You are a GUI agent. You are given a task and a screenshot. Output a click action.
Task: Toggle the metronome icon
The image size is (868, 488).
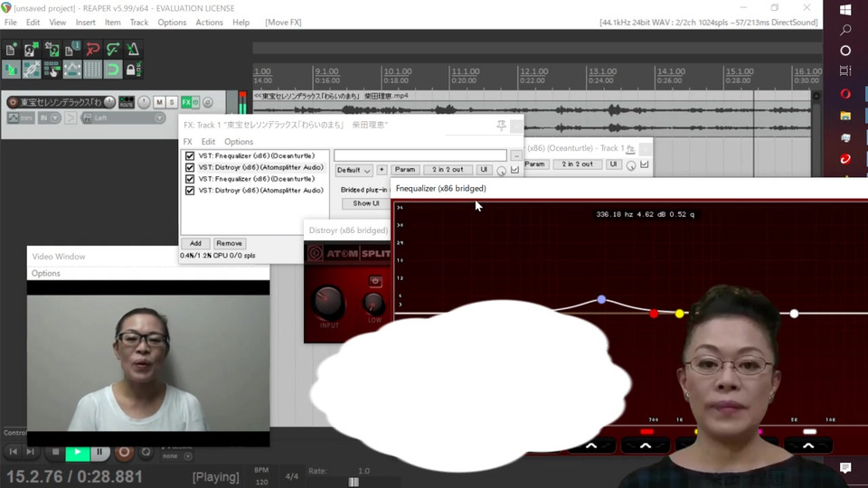click(x=133, y=50)
